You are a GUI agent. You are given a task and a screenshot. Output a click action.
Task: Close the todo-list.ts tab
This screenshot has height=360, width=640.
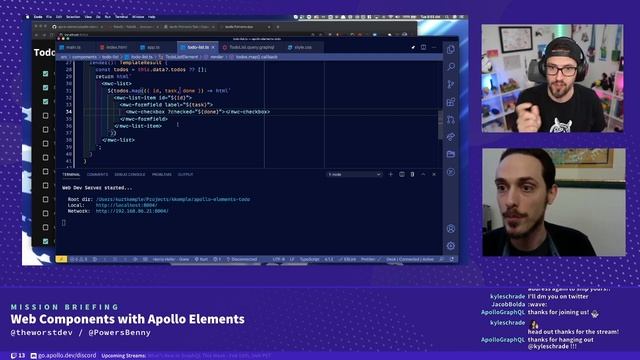pyautogui.click(x=213, y=47)
